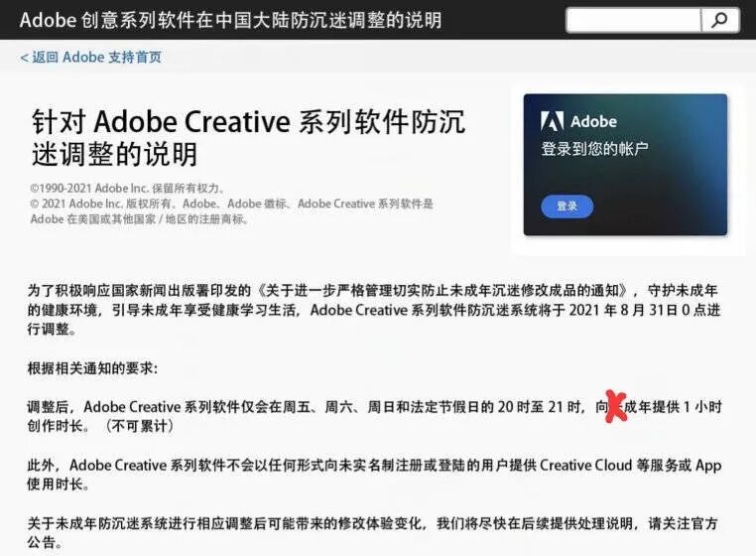Click the 根据相关通知的要求 line
Screen dimensions: 756x556
92,368
